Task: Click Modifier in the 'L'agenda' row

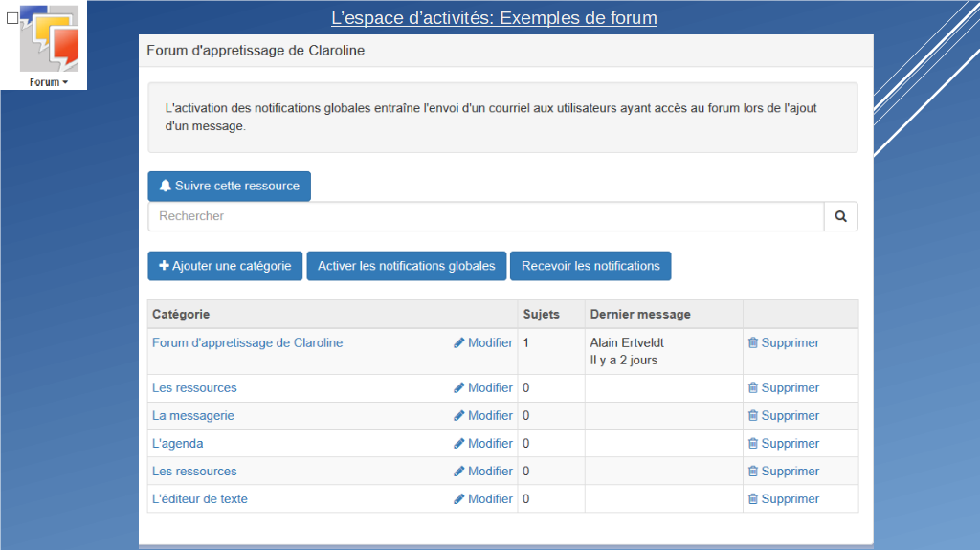Action: 483,443
